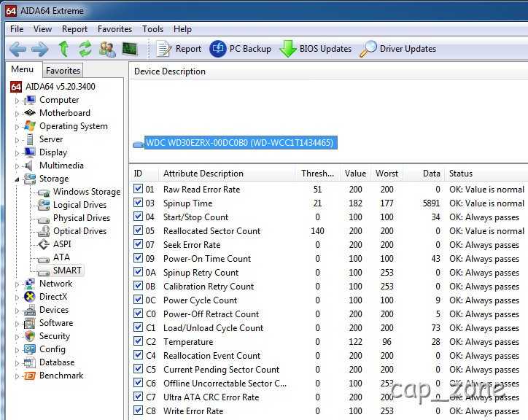Select the Computer tree node
The image size is (528, 420).
pyautogui.click(x=59, y=100)
